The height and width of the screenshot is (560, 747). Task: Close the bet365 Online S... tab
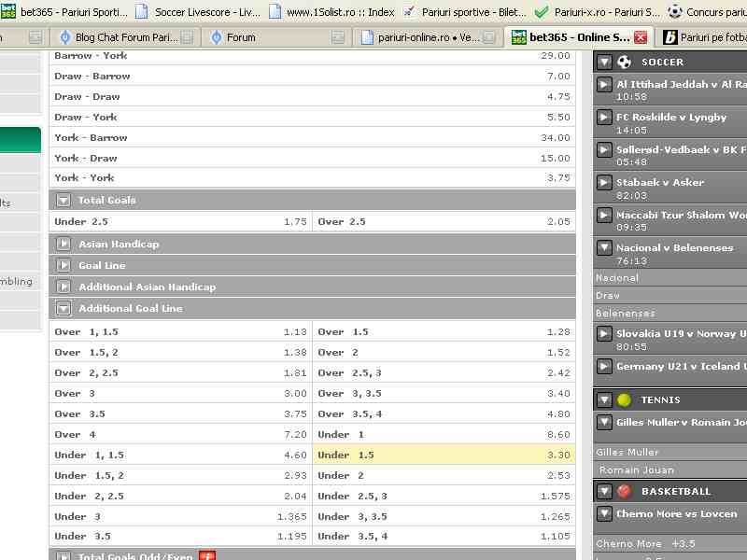[x=641, y=37]
